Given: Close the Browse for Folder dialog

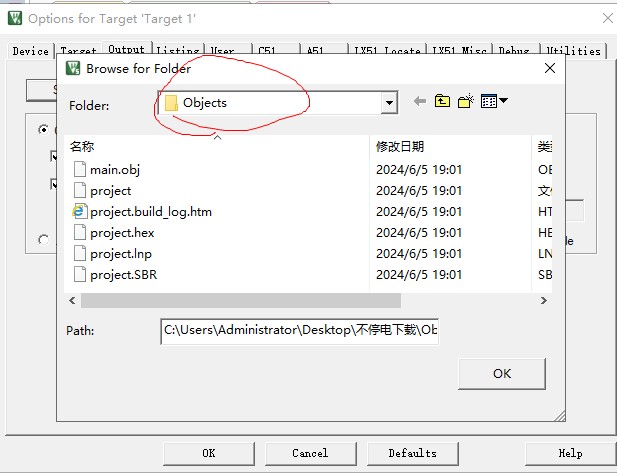Looking at the screenshot, I should point(550,68).
